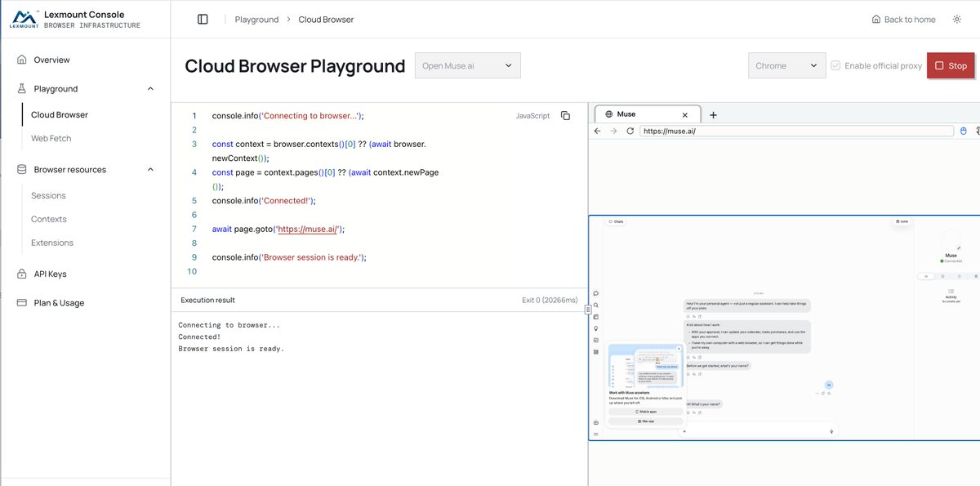
Task: Click the URL field showing https://muse.ai/
Action: 796,131
